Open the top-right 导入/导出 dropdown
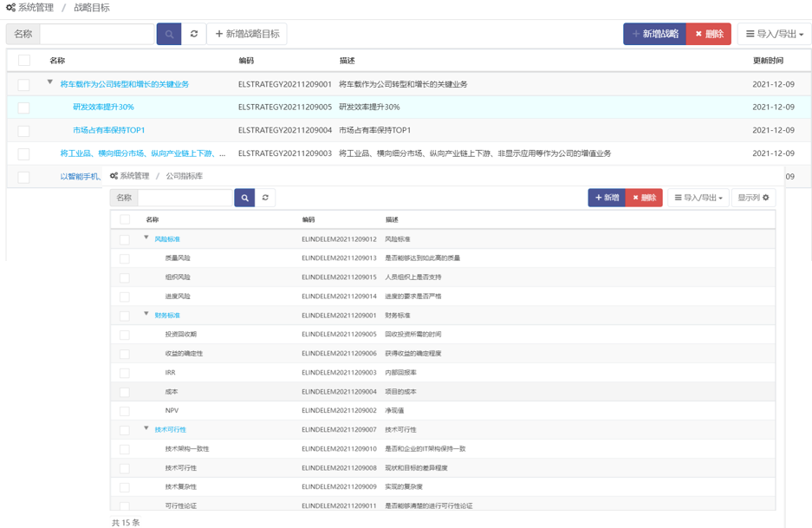Screen dimensions: 812x528 point(774,34)
